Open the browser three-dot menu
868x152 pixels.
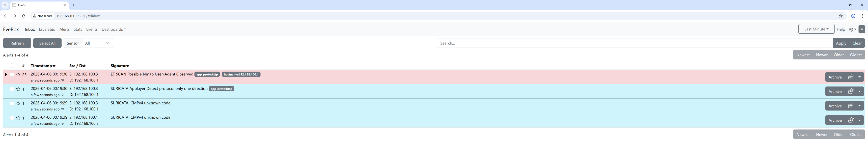pos(862,16)
